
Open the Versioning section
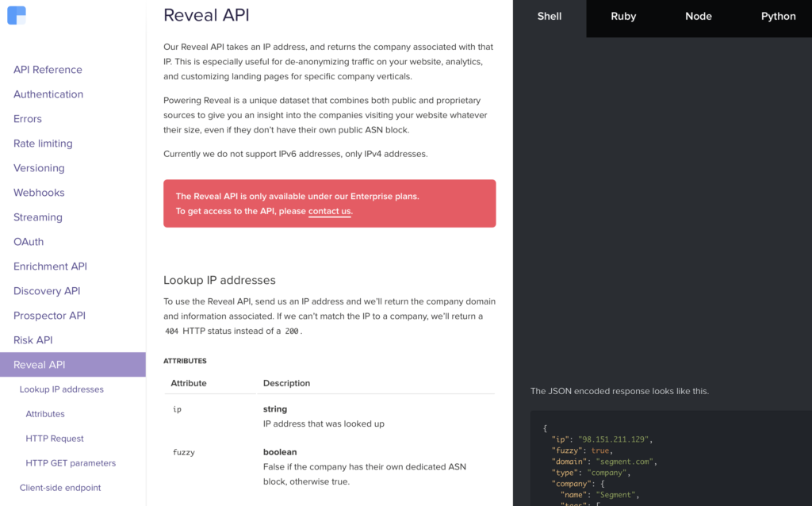pyautogui.click(x=39, y=168)
